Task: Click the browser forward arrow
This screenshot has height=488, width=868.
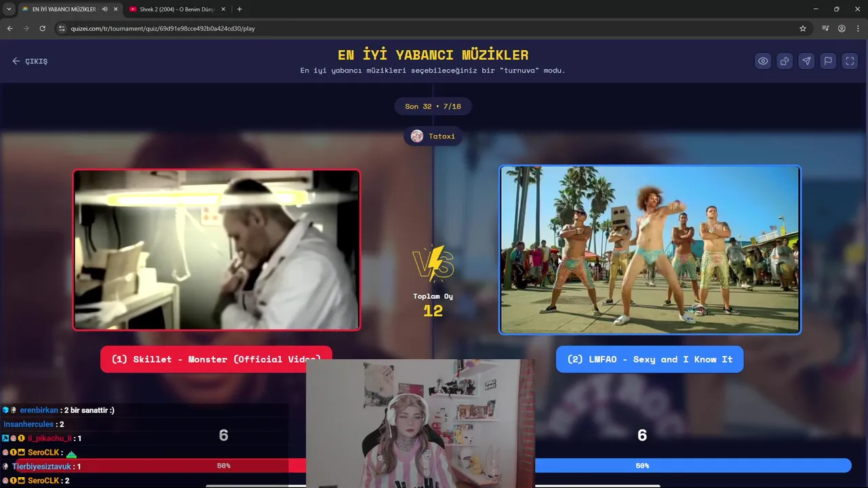Action: tap(26, 28)
